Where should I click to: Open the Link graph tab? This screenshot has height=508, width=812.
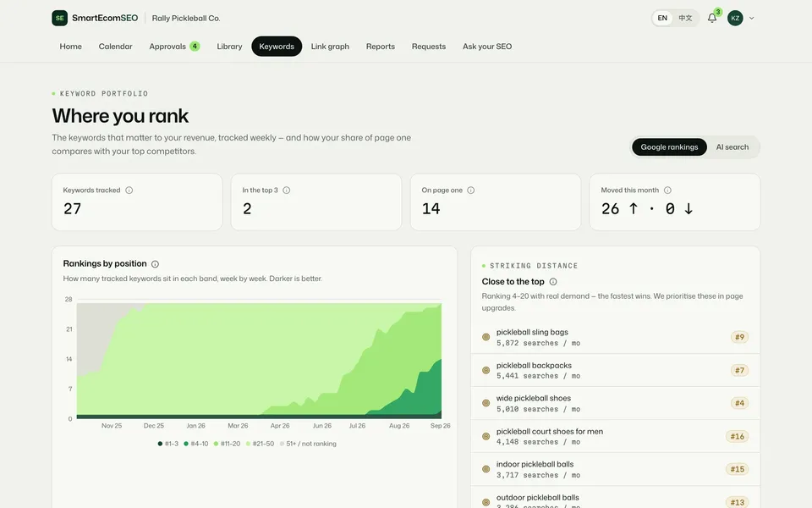[x=330, y=46]
